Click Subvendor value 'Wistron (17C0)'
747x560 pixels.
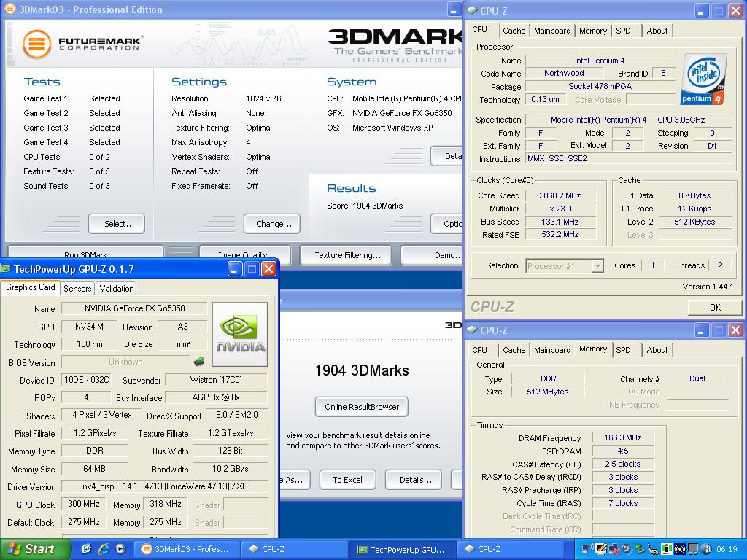[216, 379]
